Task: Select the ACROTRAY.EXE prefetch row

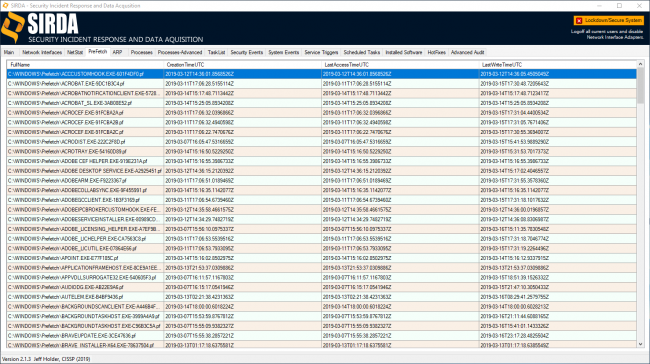Action: click(322, 151)
